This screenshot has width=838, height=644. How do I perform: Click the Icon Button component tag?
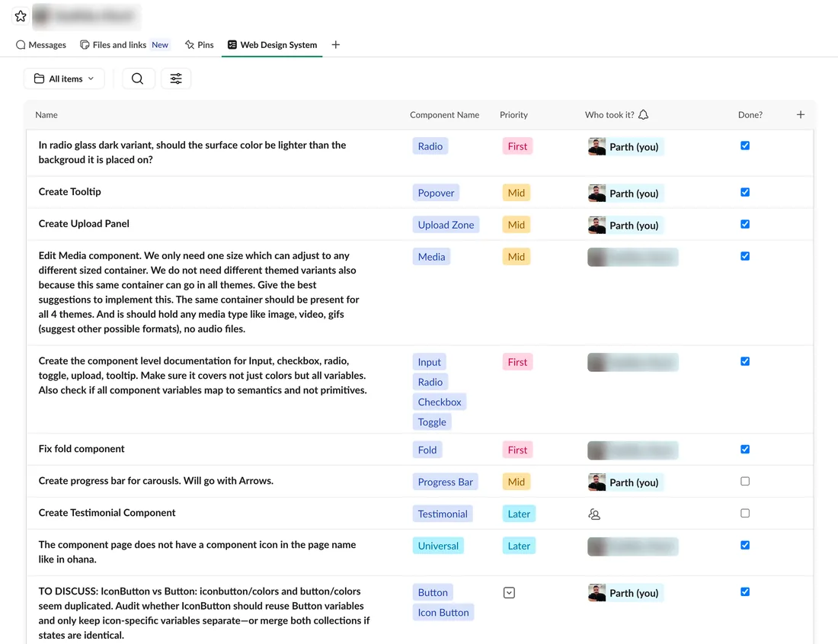coord(443,613)
